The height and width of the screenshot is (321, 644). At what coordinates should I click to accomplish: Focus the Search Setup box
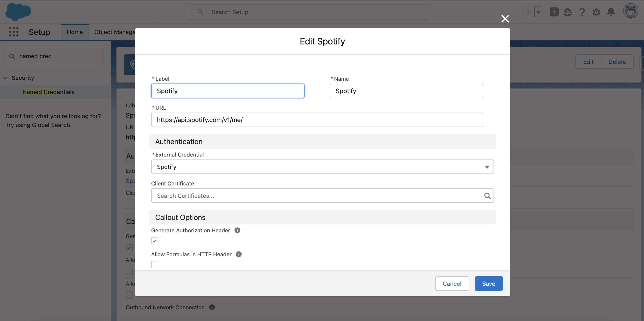click(309, 12)
